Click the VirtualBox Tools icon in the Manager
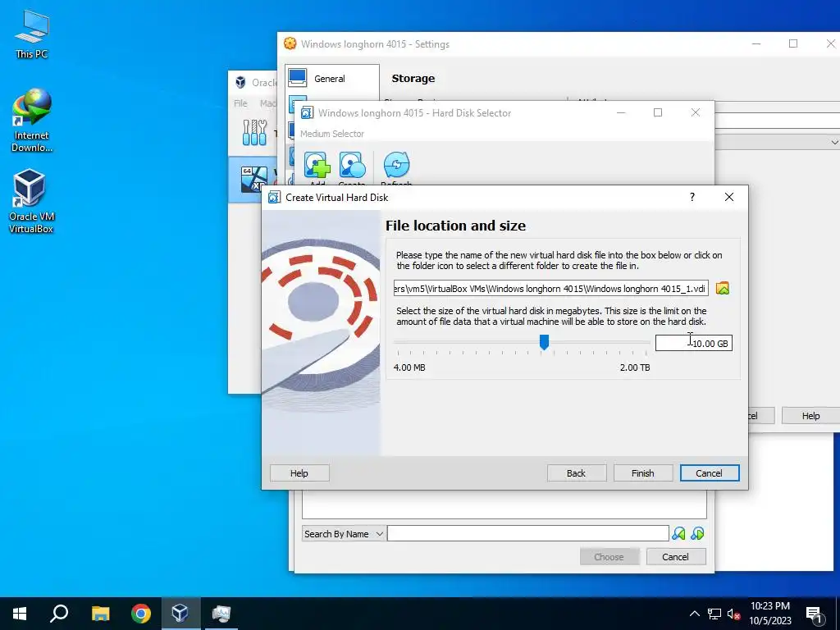Viewport: 840px width, 630px height. (x=254, y=132)
